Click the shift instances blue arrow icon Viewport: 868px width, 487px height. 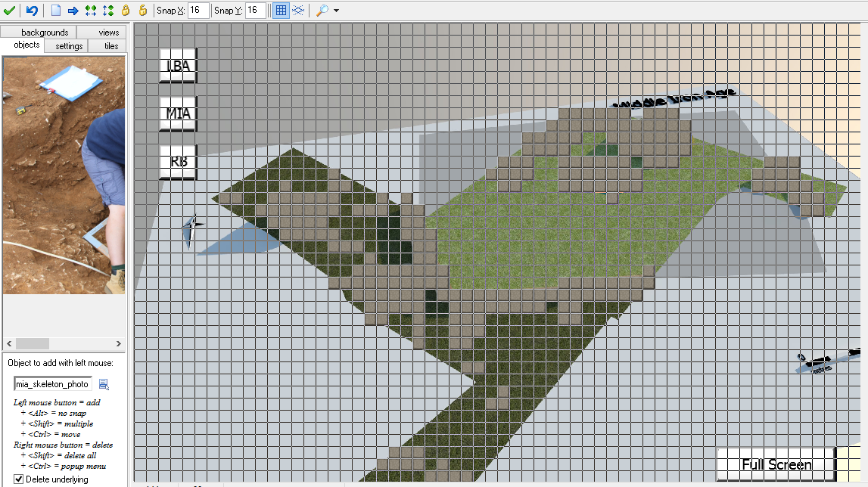[x=73, y=11]
